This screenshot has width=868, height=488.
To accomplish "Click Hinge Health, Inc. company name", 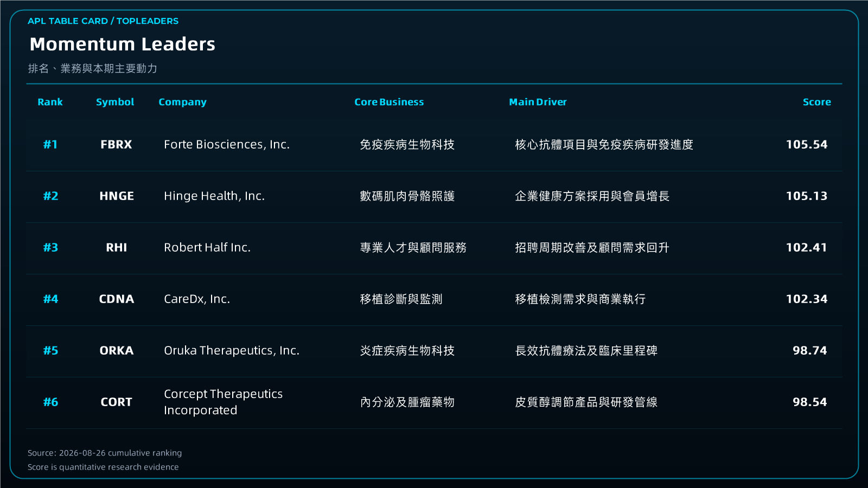I will [214, 196].
